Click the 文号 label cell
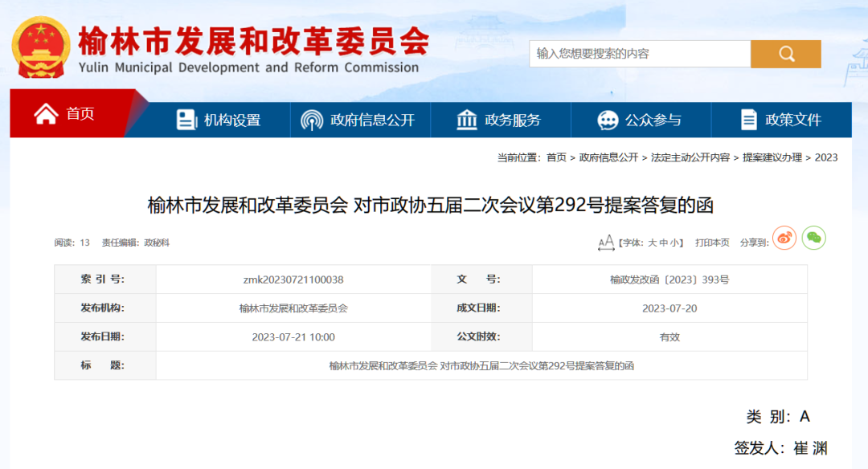This screenshot has width=868, height=469. coord(481,279)
